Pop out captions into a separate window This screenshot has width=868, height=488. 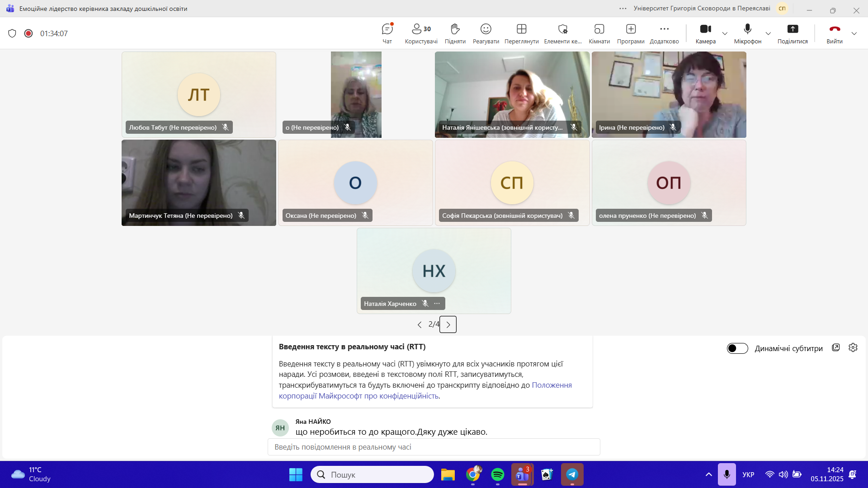[835, 347]
